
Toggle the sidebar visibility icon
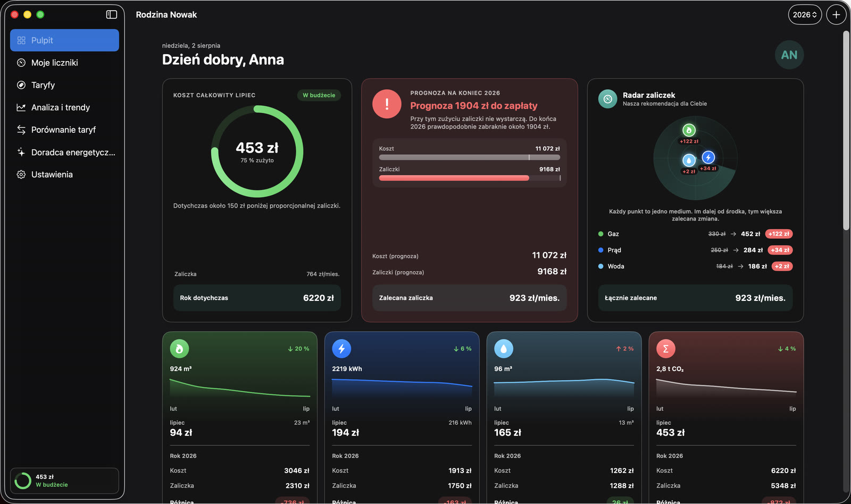coord(112,15)
